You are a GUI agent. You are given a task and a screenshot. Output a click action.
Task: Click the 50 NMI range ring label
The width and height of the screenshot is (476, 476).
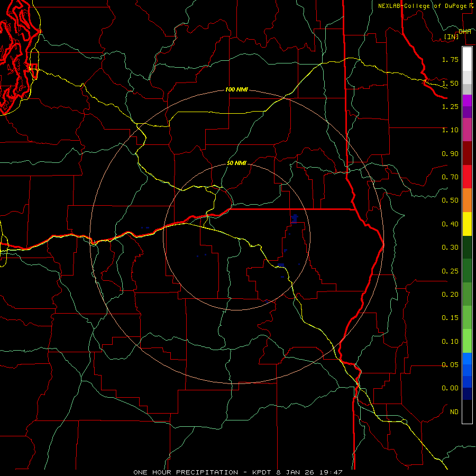236,163
